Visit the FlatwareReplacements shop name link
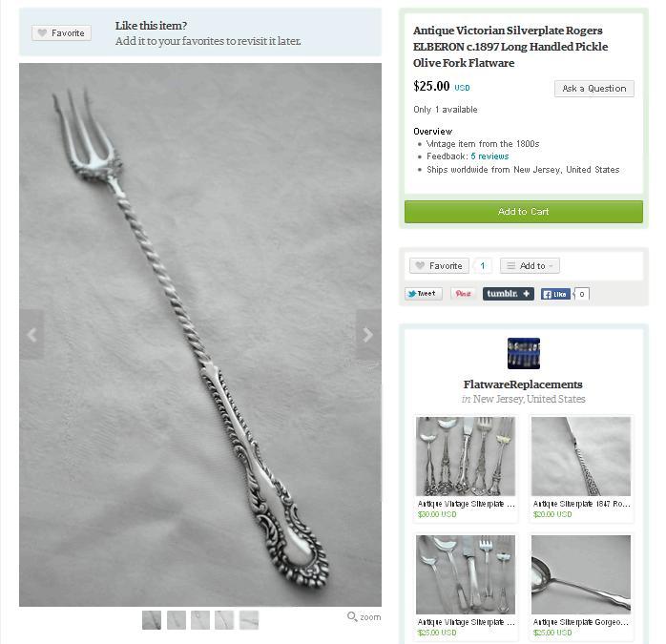Image resolution: width=666 pixels, height=644 pixels. tap(523, 384)
